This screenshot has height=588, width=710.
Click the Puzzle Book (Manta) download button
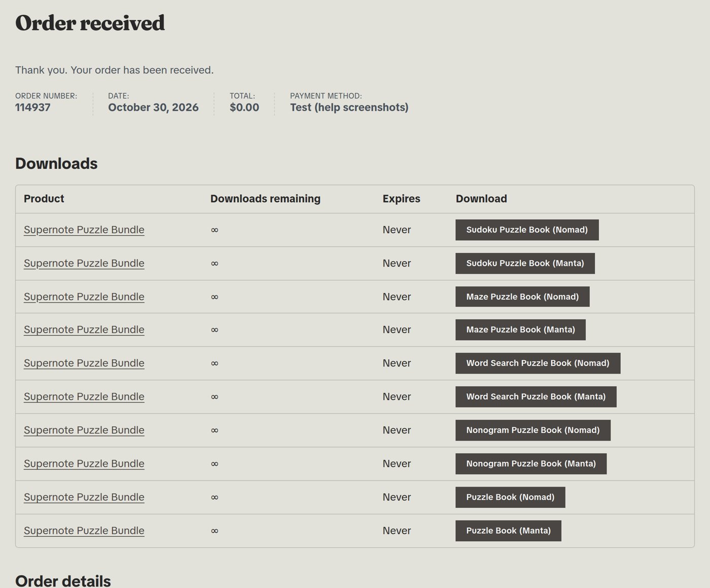(x=508, y=531)
